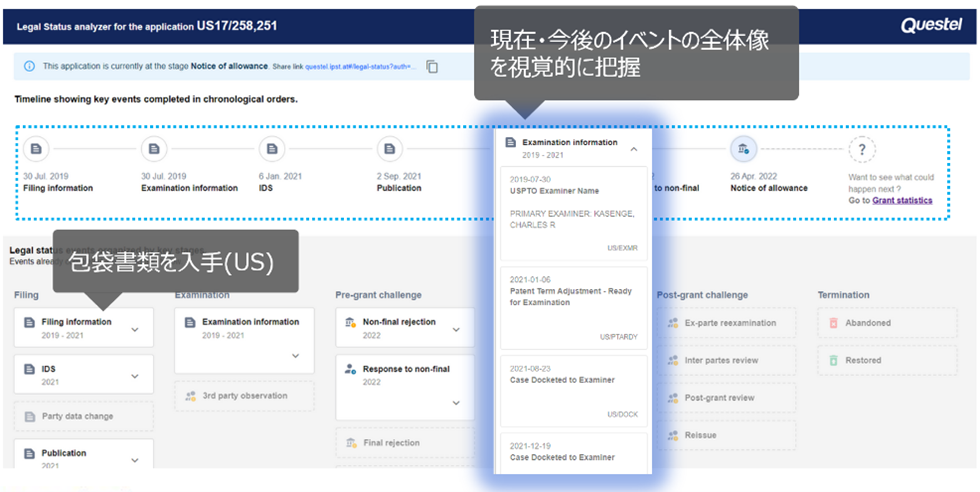The image size is (980, 492).
Task: Expand the IDS card chevron
Action: tap(135, 376)
